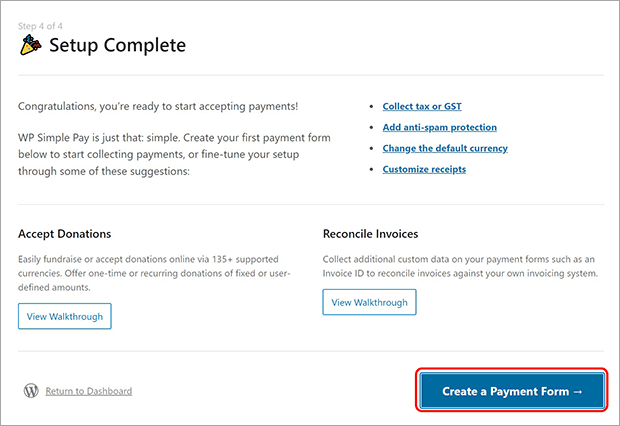Click the WP Simple Pay description paragraph

pyautogui.click(x=174, y=154)
